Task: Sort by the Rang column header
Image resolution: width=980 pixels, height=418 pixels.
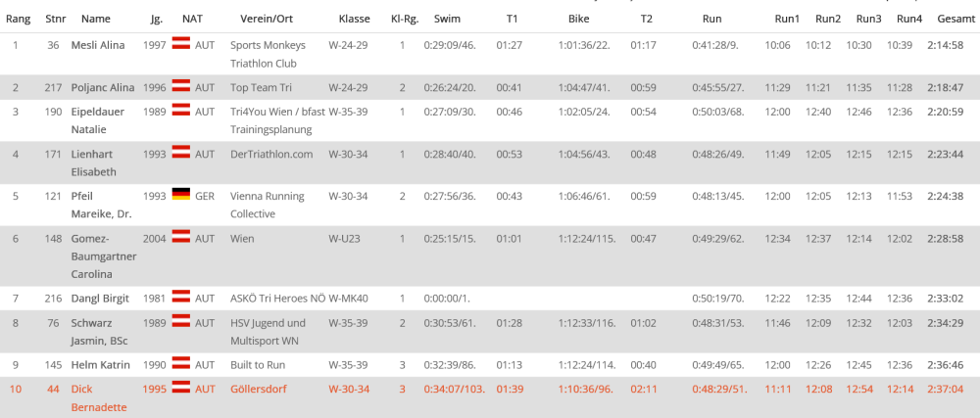Action: (18, 19)
